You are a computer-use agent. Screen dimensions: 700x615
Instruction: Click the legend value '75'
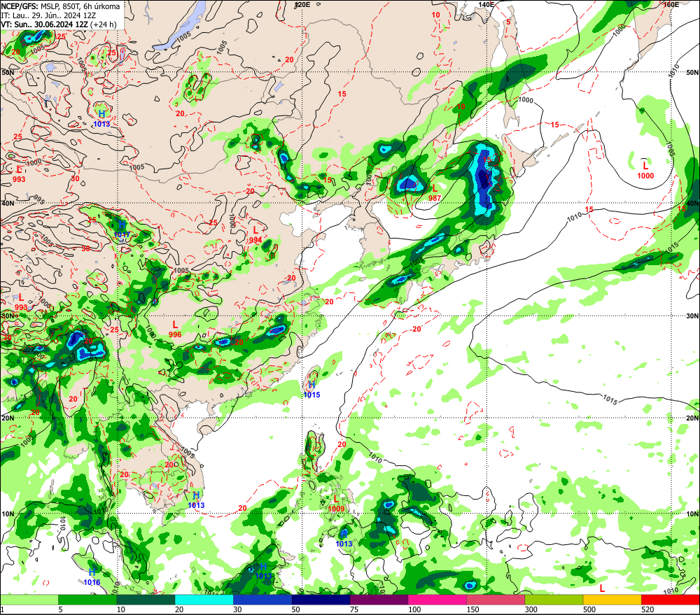(x=354, y=609)
